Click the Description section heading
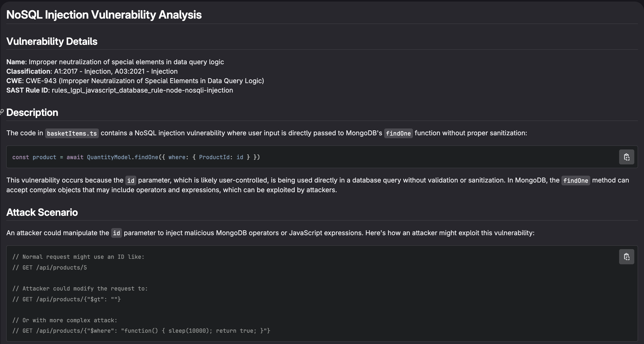The image size is (644, 344). (32, 112)
